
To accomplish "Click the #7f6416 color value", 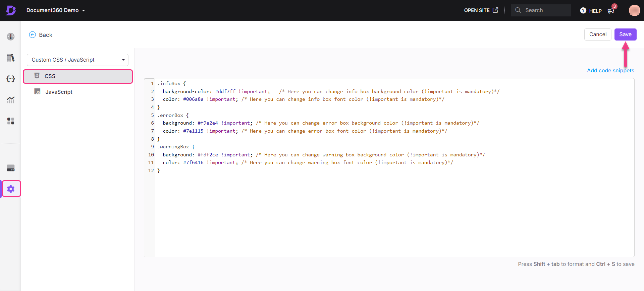I will click(193, 162).
